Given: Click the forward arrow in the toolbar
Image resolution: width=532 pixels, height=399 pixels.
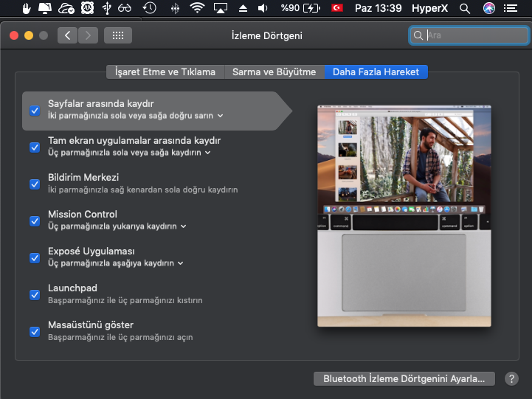Looking at the screenshot, I should [x=88, y=35].
